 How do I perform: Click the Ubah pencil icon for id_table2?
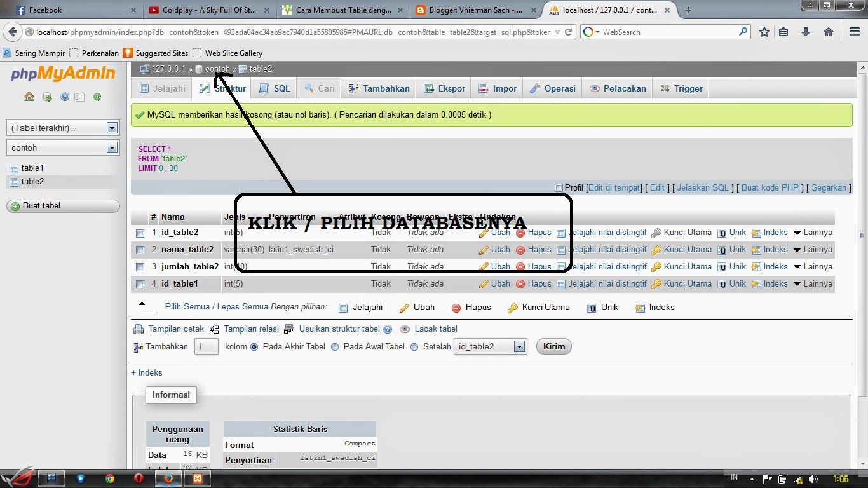point(484,233)
